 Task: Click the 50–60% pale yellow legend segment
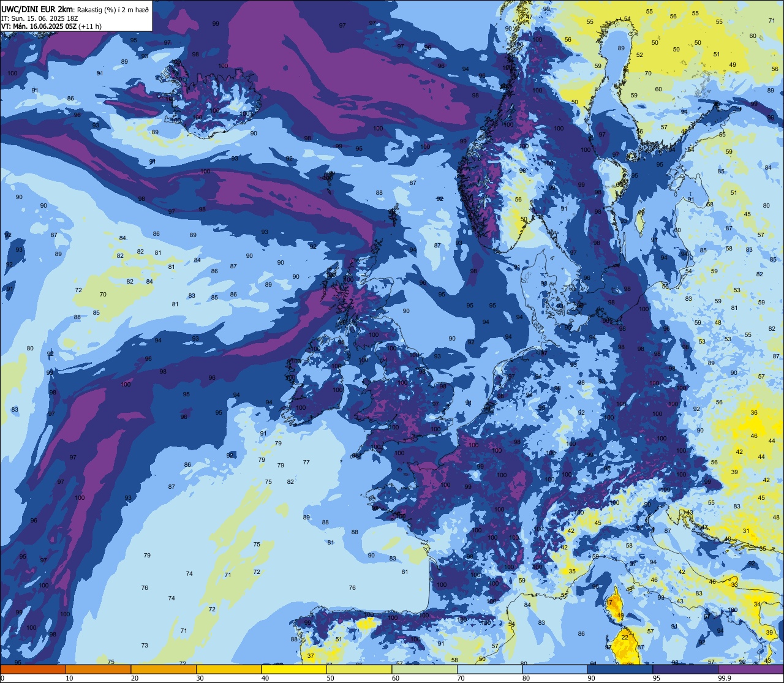click(x=359, y=669)
